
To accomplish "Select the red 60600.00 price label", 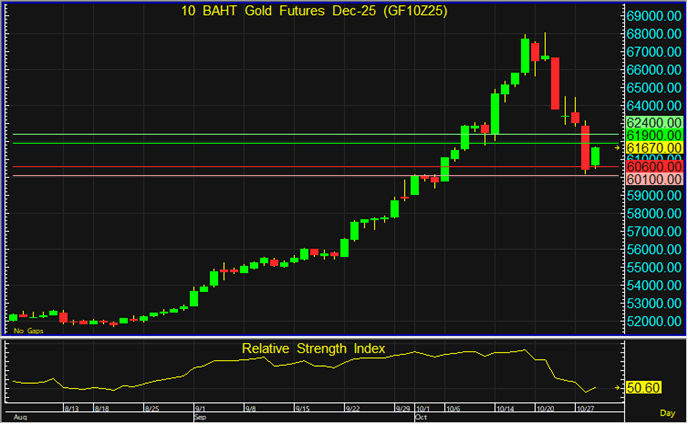I will pos(653,164).
